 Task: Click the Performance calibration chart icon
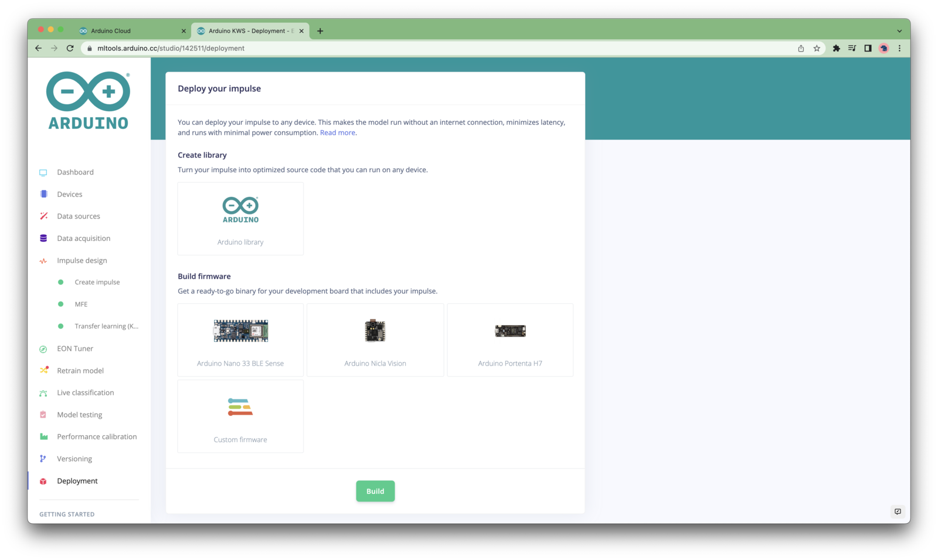pyautogui.click(x=43, y=436)
